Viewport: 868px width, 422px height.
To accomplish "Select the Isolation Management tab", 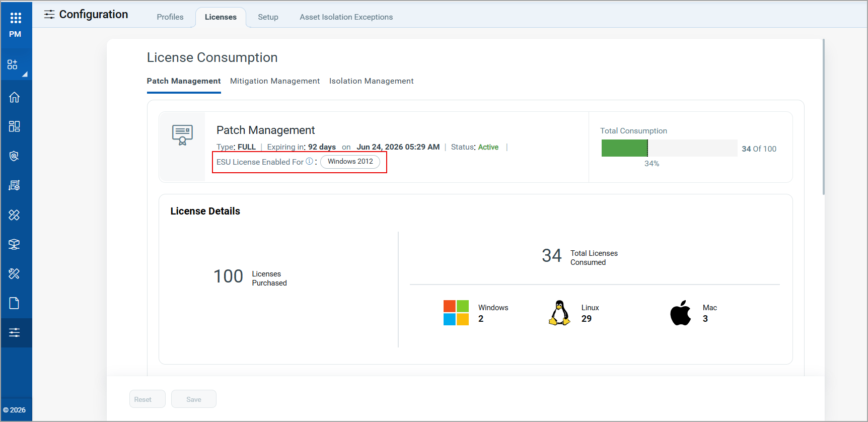I will (371, 81).
